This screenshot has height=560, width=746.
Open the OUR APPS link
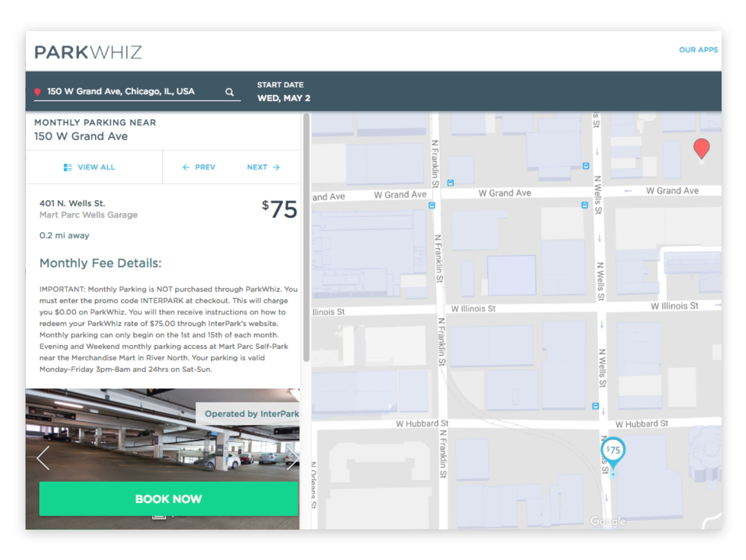point(698,50)
